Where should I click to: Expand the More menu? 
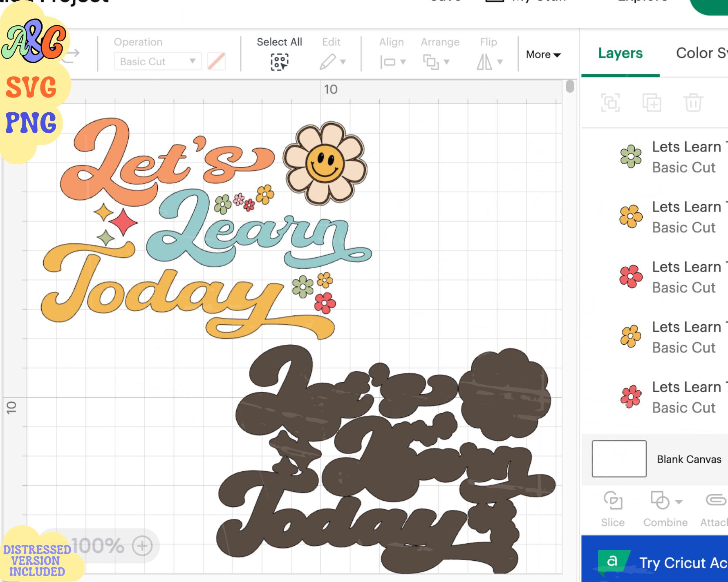point(543,54)
